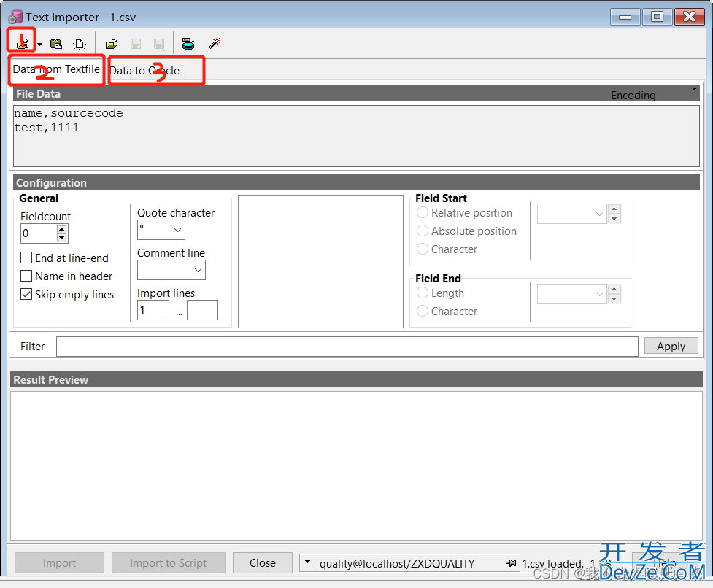This screenshot has height=588, width=713.
Task: Click the quality@localhost/ZXDQUALITY connection text
Action: (x=397, y=564)
